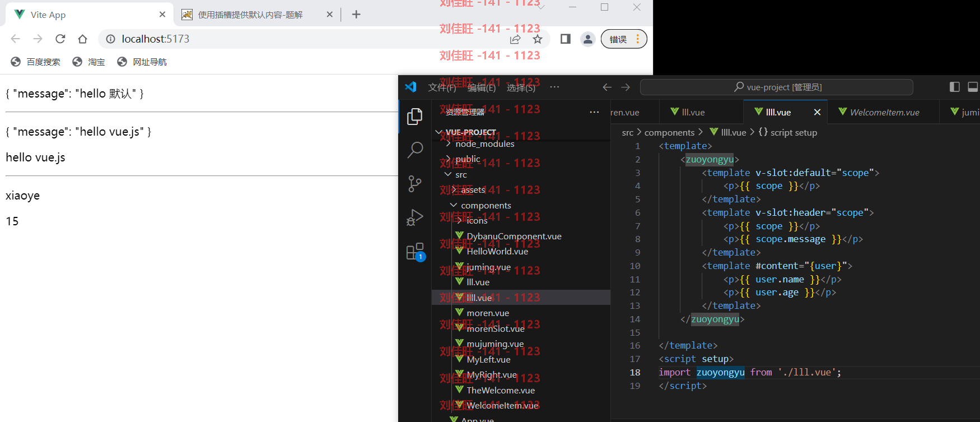This screenshot has width=980, height=422.
Task: Go back with the VS Code arrow
Action: pyautogui.click(x=607, y=87)
